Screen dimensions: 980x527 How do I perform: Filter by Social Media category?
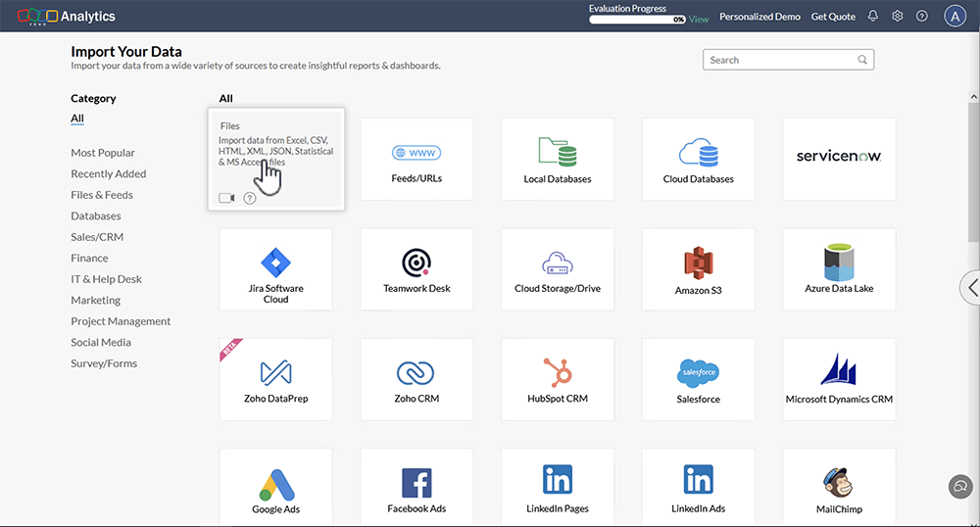pyautogui.click(x=101, y=342)
